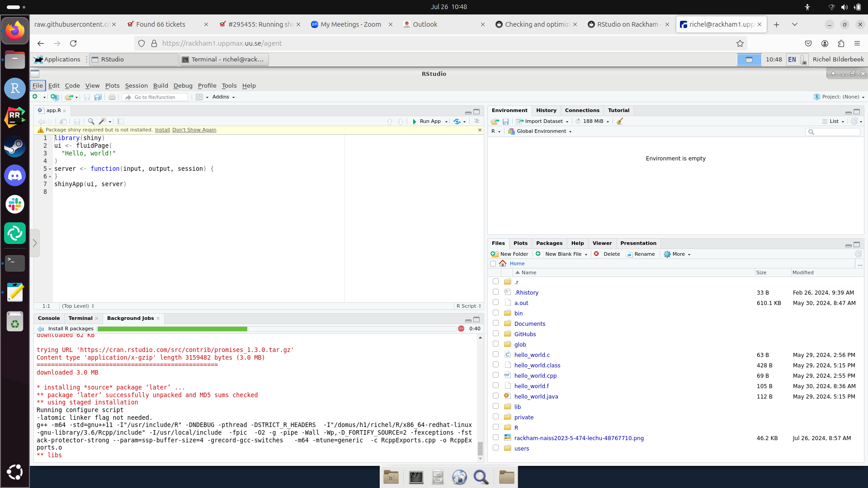Image resolution: width=868 pixels, height=488 pixels.
Task: Open the Tools menu
Action: click(x=229, y=85)
